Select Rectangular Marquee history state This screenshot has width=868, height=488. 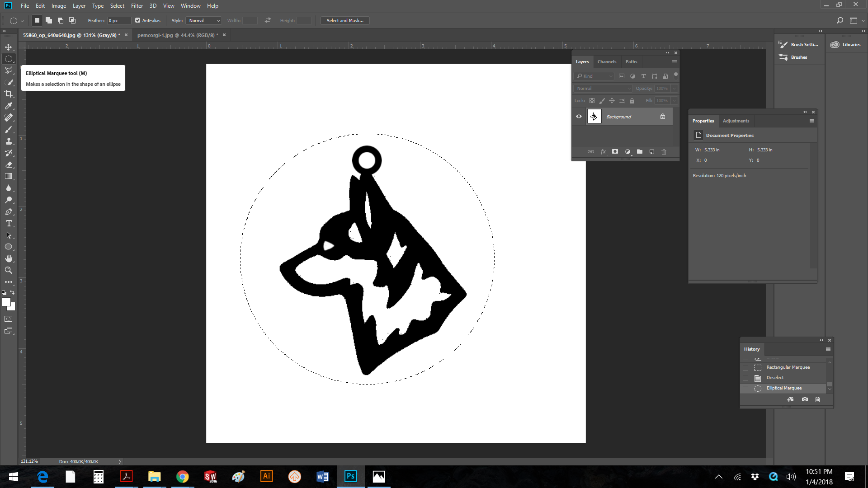[x=788, y=367]
